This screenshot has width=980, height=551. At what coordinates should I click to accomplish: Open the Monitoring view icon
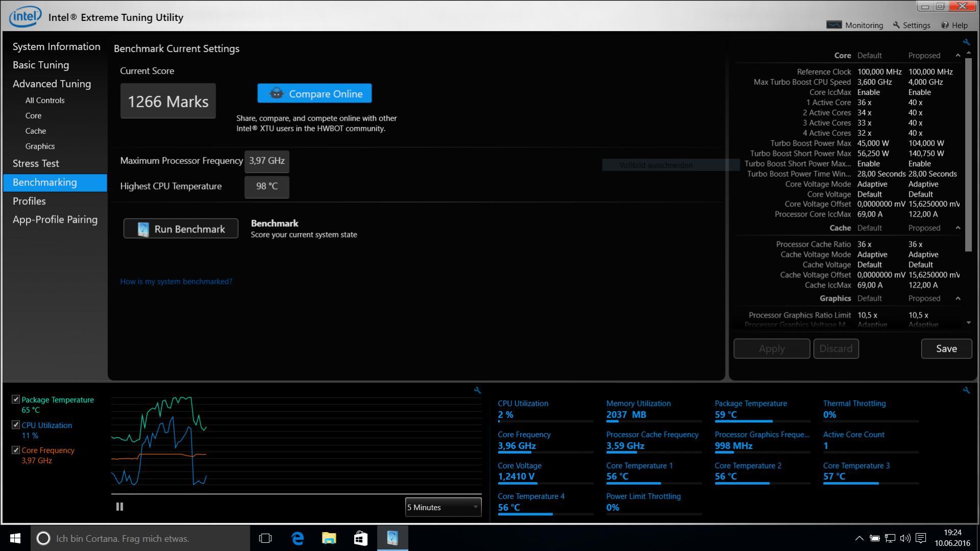pos(834,25)
